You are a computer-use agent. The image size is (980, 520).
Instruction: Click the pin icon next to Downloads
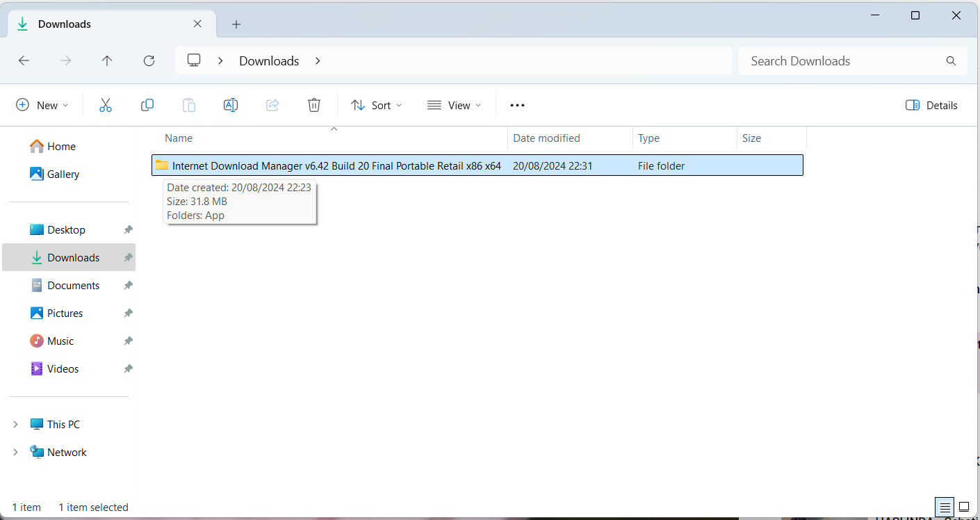[x=128, y=257]
